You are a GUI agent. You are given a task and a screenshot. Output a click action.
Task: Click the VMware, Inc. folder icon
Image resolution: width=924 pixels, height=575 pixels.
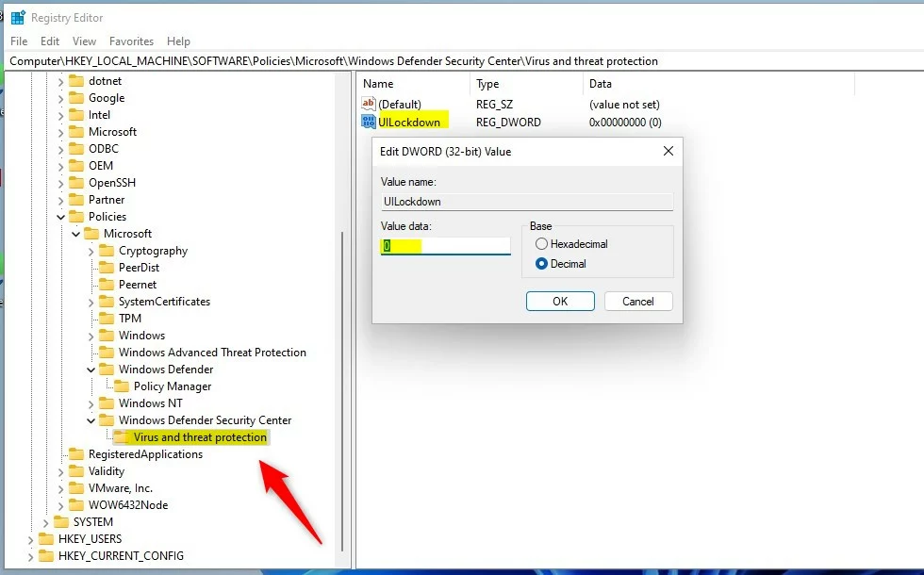click(x=76, y=488)
